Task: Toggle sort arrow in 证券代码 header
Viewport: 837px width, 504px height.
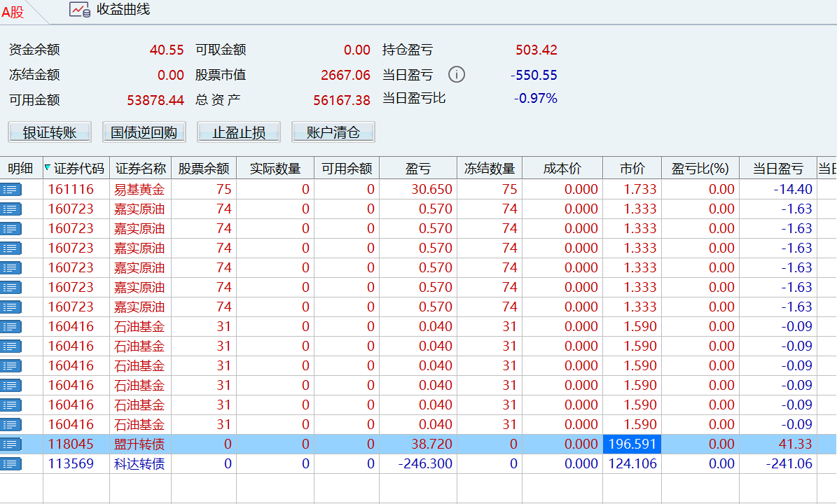Action: pyautogui.click(x=48, y=168)
